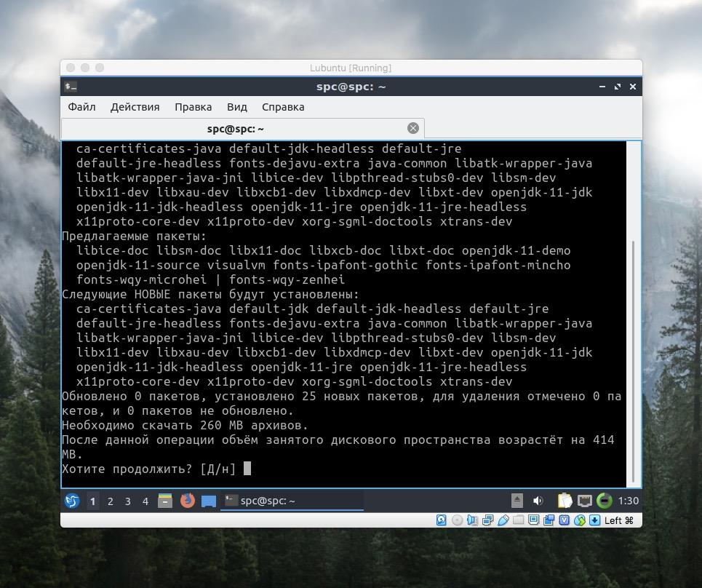Launch Firefox from the taskbar
Screen dimensions: 702x588
(x=188, y=501)
